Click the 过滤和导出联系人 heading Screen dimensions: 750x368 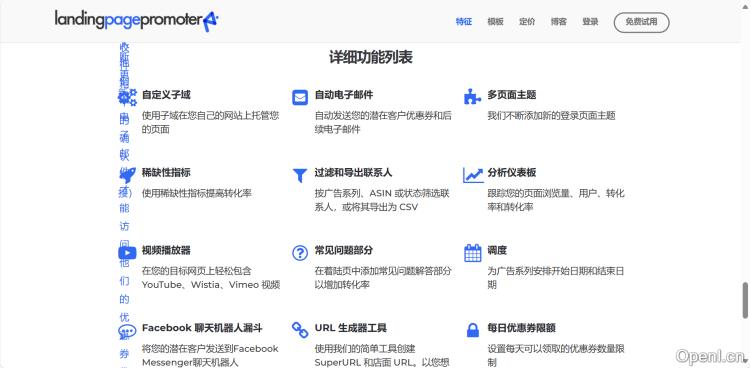coord(353,172)
